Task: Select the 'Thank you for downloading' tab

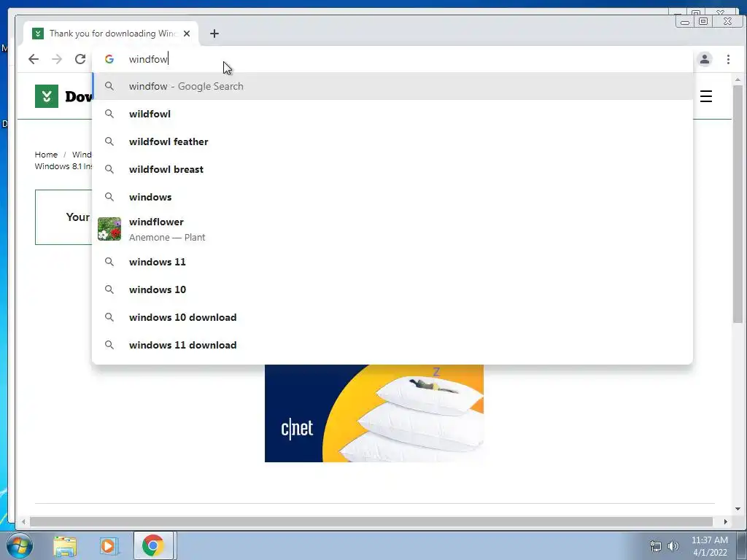Action: point(111,34)
